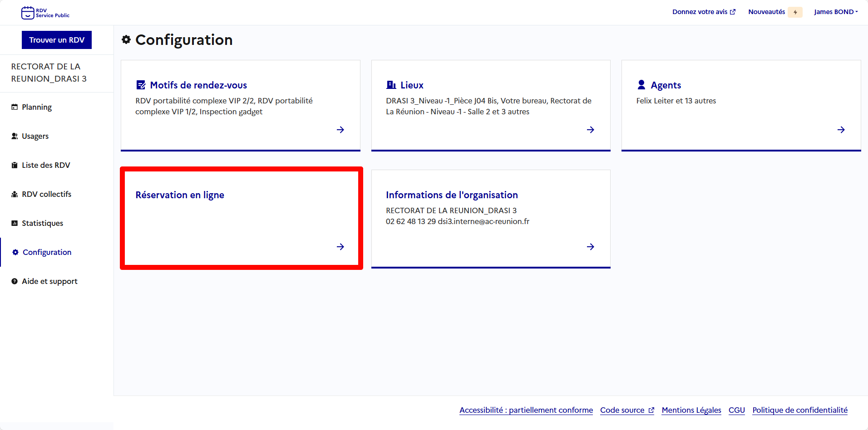The width and height of the screenshot is (868, 430).
Task: Click the lightning badge next to Nouveautés
Action: pos(795,12)
